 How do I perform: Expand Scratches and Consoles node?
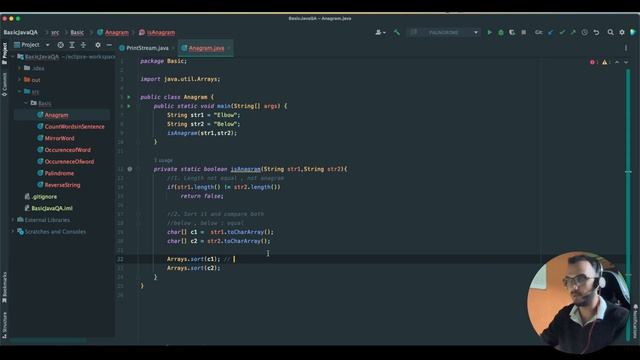[13, 232]
